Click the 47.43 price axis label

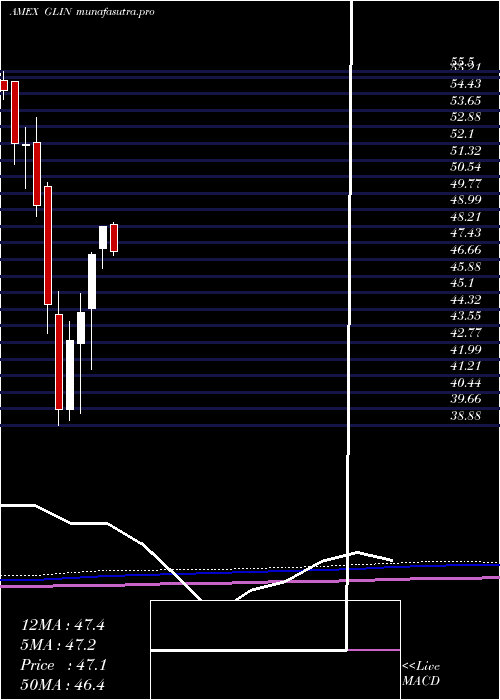[465, 233]
